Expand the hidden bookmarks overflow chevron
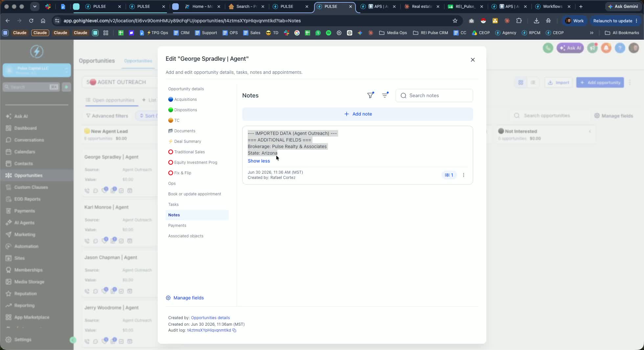644x350 pixels. 592,33
